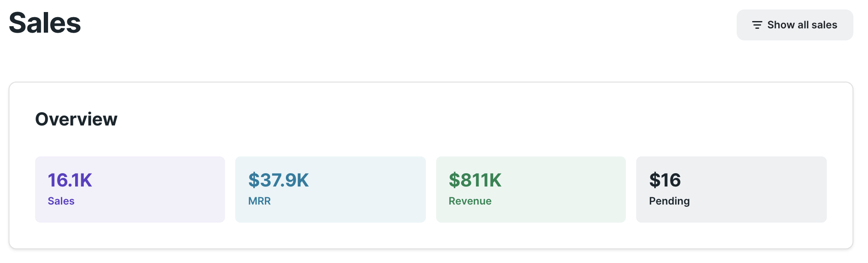The image size is (868, 263).
Task: Open the purple Sales stat card
Action: click(130, 190)
